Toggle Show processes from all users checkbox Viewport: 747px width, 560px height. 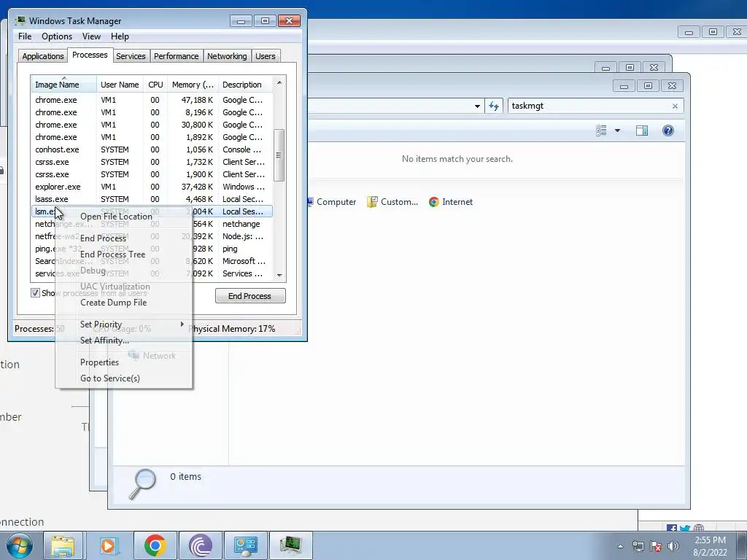coord(35,293)
